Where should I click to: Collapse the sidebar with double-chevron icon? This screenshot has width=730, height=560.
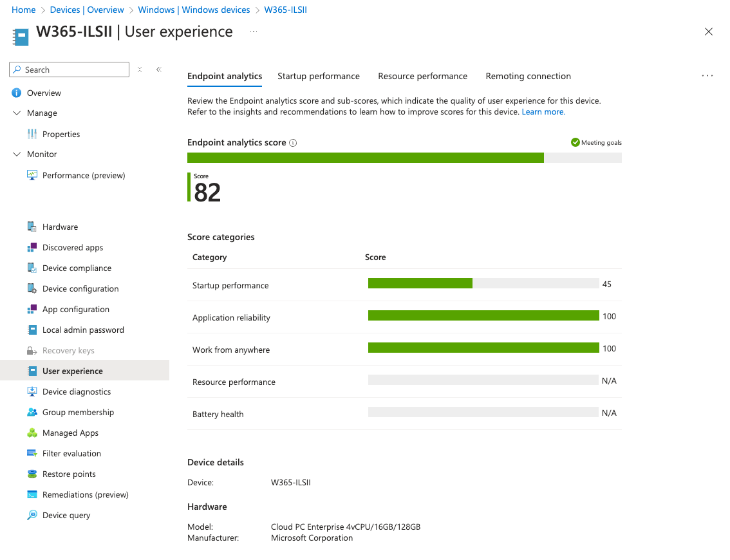click(159, 70)
